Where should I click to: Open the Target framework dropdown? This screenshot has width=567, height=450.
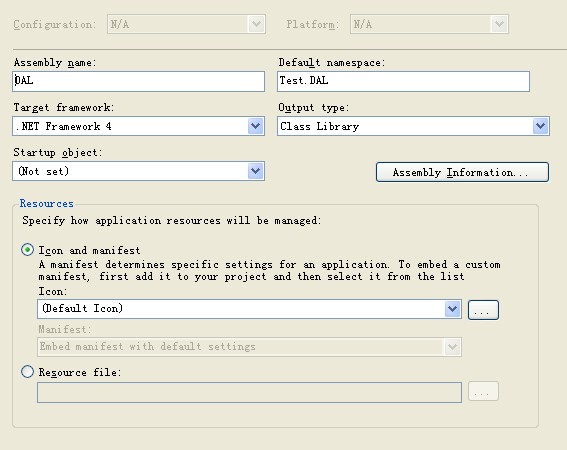click(x=138, y=126)
